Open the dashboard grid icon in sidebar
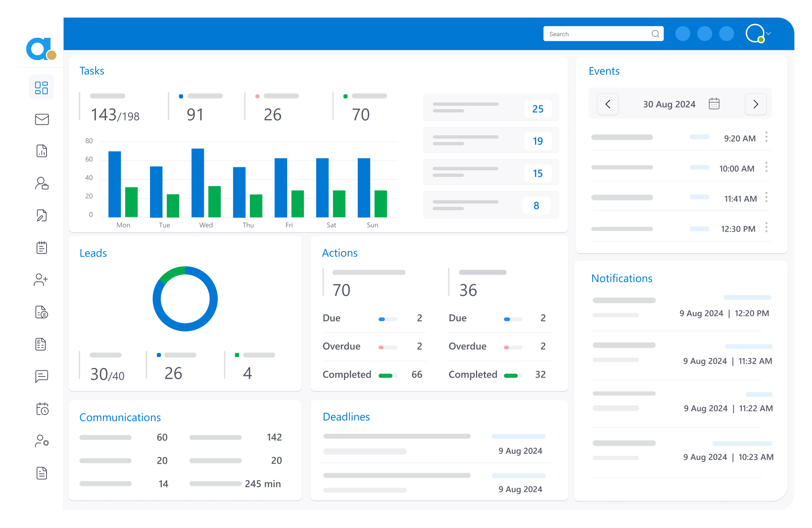 pos(41,87)
